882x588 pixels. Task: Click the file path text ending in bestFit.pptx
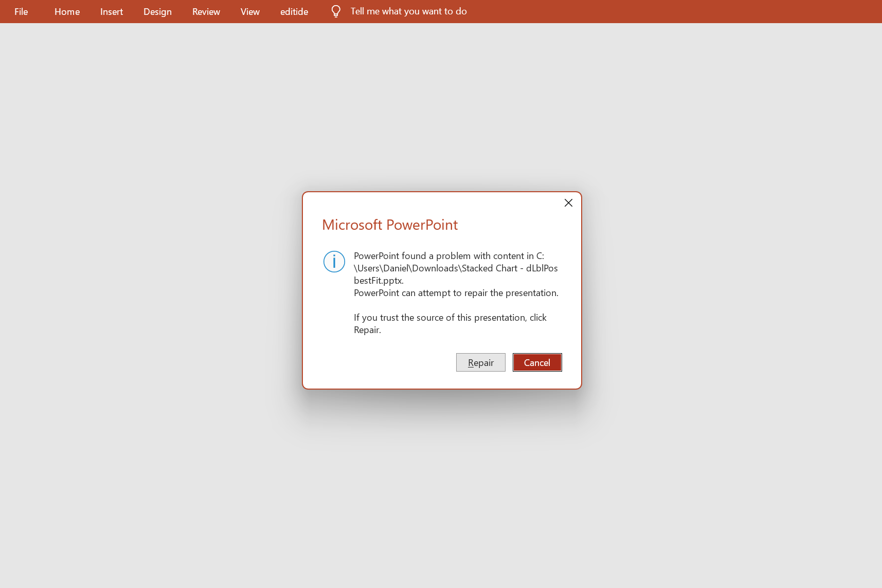[456, 268]
